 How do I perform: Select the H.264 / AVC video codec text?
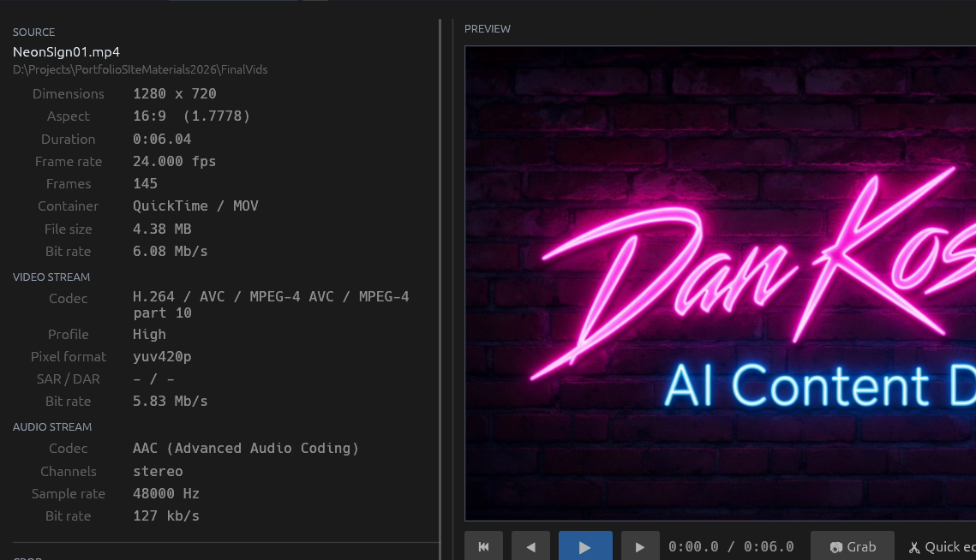tap(271, 305)
